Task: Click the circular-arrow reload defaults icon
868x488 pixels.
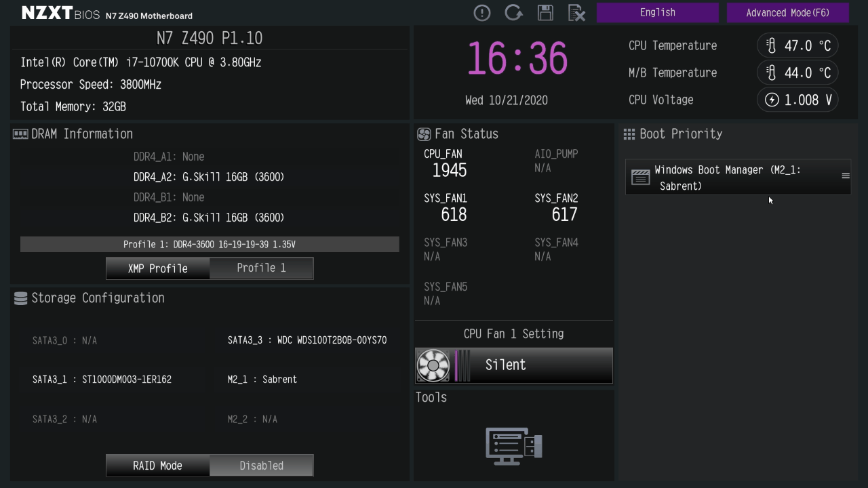Action: coord(513,13)
